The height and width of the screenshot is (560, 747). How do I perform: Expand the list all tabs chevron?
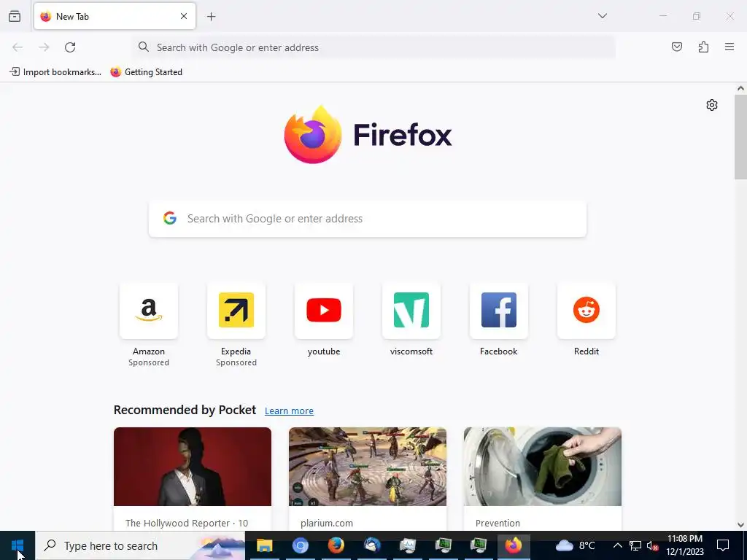(x=602, y=16)
